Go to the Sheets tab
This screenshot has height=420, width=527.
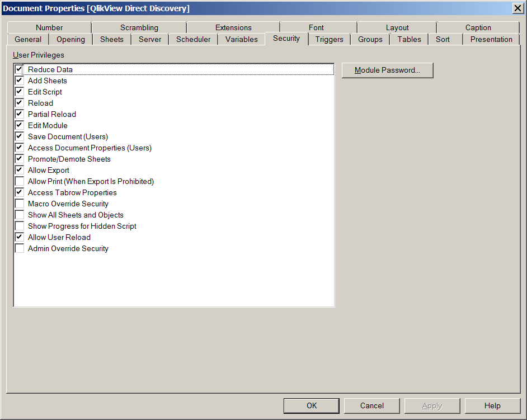tap(111, 39)
